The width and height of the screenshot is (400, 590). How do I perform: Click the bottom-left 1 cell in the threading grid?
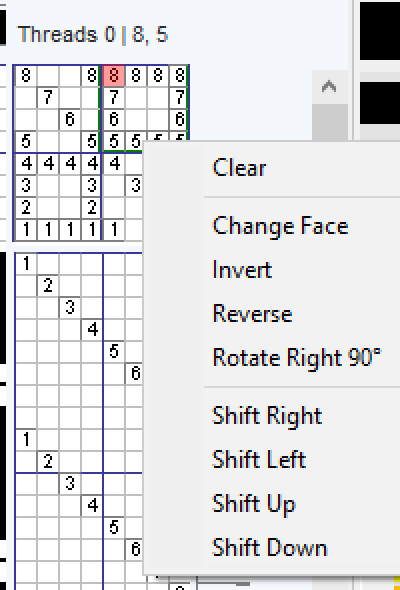pos(26,229)
